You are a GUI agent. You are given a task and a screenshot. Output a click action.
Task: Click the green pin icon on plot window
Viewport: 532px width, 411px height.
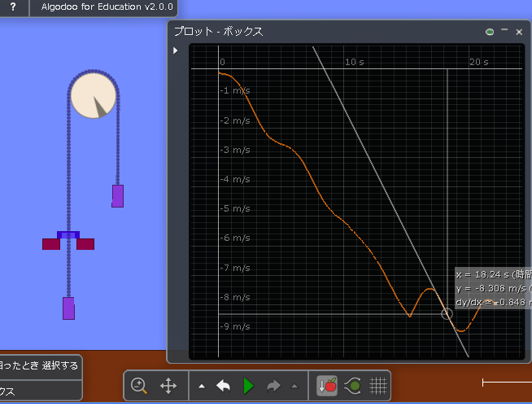[x=489, y=33]
